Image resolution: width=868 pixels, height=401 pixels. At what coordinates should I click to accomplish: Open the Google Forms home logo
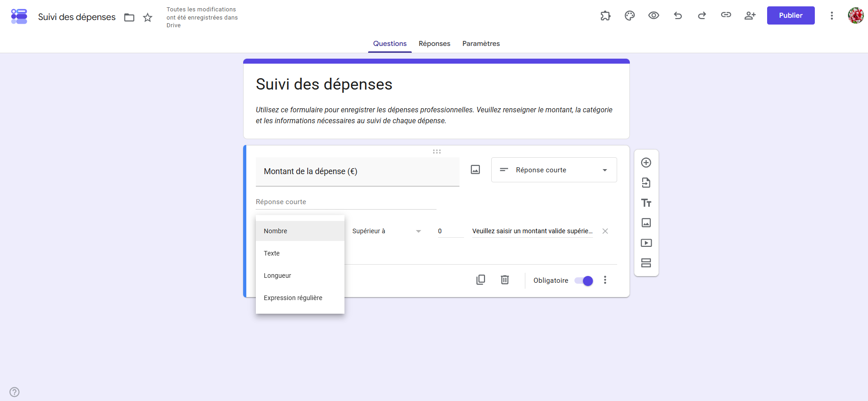click(x=19, y=17)
